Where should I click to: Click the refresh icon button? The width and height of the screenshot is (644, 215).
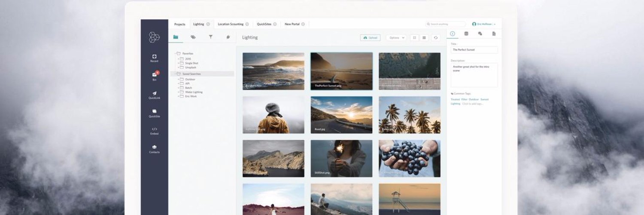[x=436, y=38]
